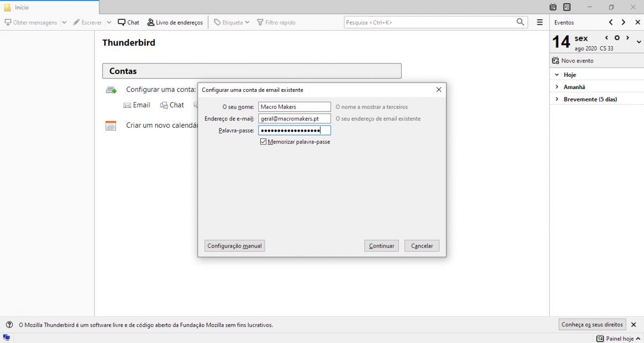Click Filtro rápido toolbar item
644x343 pixels.
pyautogui.click(x=276, y=23)
